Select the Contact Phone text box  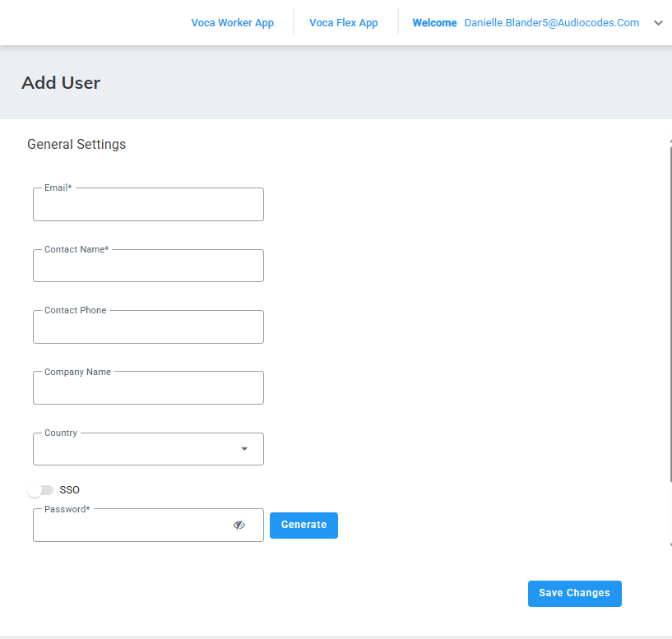[x=148, y=327]
